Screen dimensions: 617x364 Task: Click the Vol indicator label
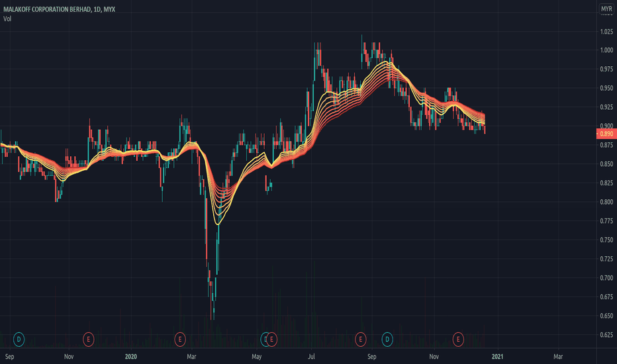7,19
